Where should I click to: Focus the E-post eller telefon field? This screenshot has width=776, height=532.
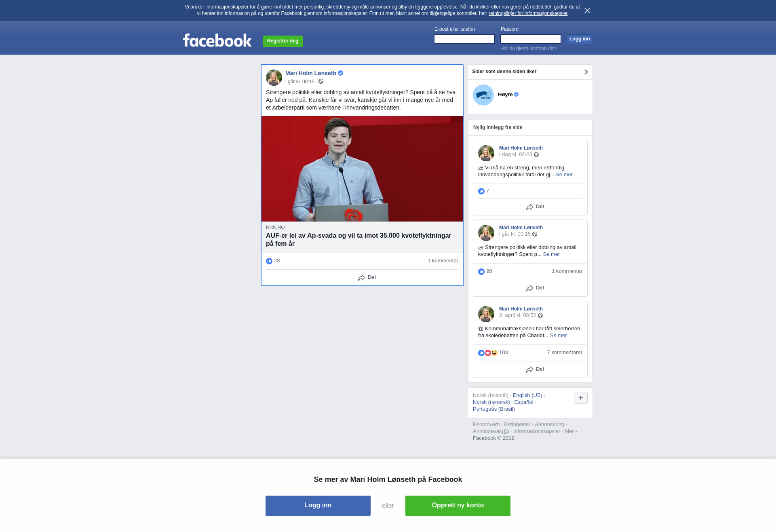(464, 39)
